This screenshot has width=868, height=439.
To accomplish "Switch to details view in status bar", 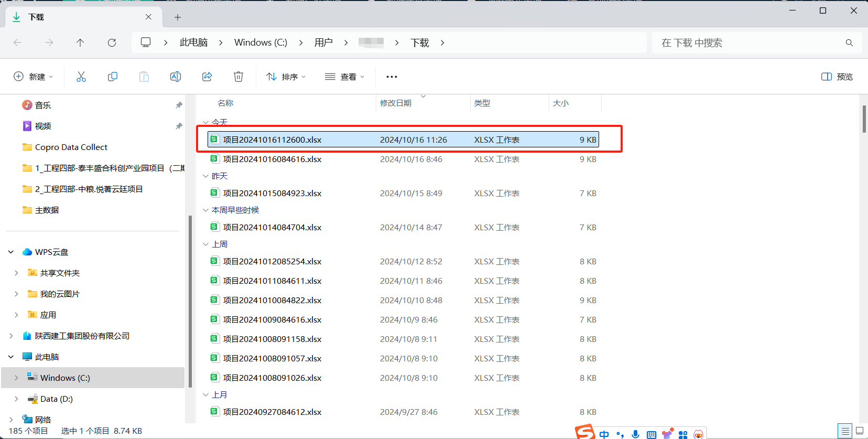I will pos(845,431).
